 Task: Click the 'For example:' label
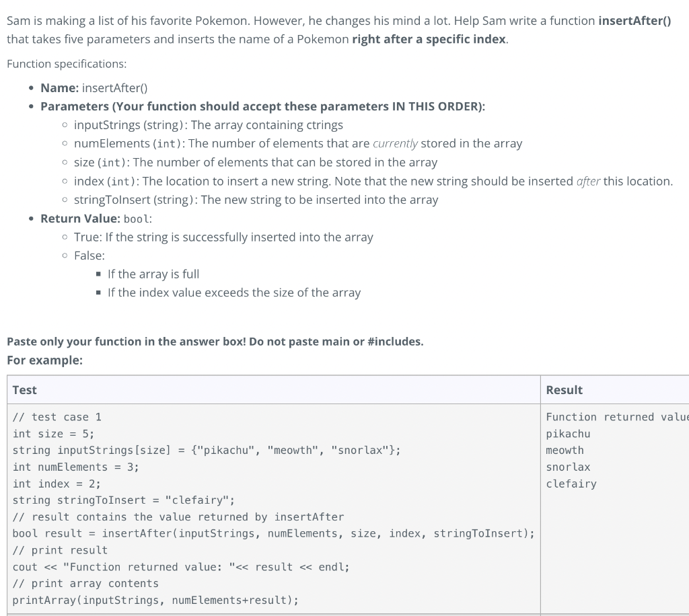pos(45,360)
